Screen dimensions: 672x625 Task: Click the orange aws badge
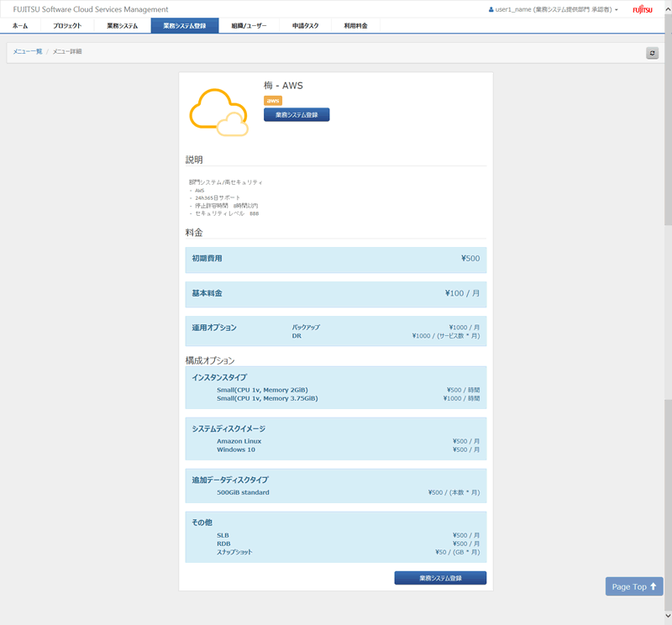point(273,101)
